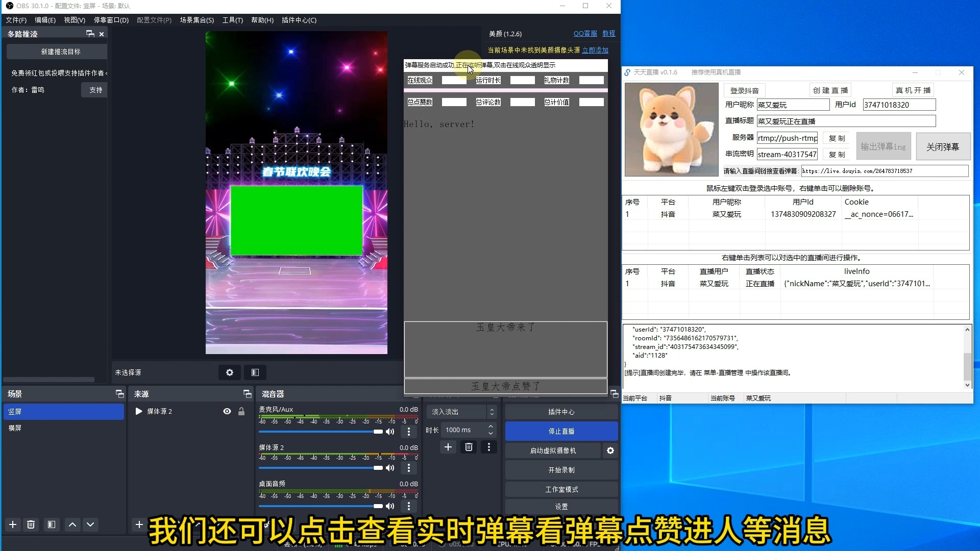Focus the live room link input field
The width and height of the screenshot is (980, 551).
pyautogui.click(x=885, y=171)
